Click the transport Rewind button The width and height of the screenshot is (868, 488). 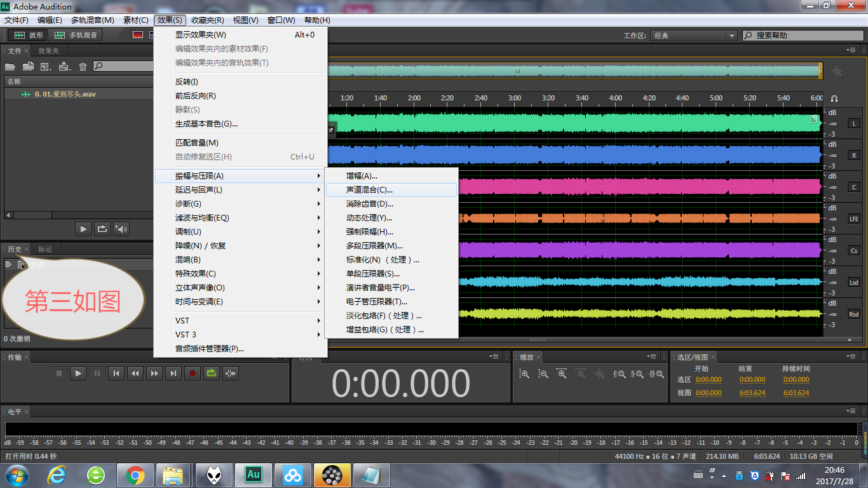click(135, 374)
